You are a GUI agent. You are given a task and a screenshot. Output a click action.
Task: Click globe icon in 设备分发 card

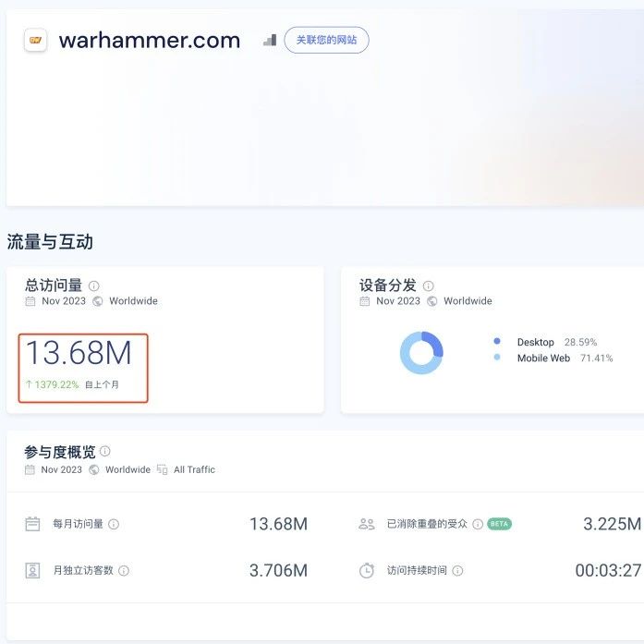(432, 301)
